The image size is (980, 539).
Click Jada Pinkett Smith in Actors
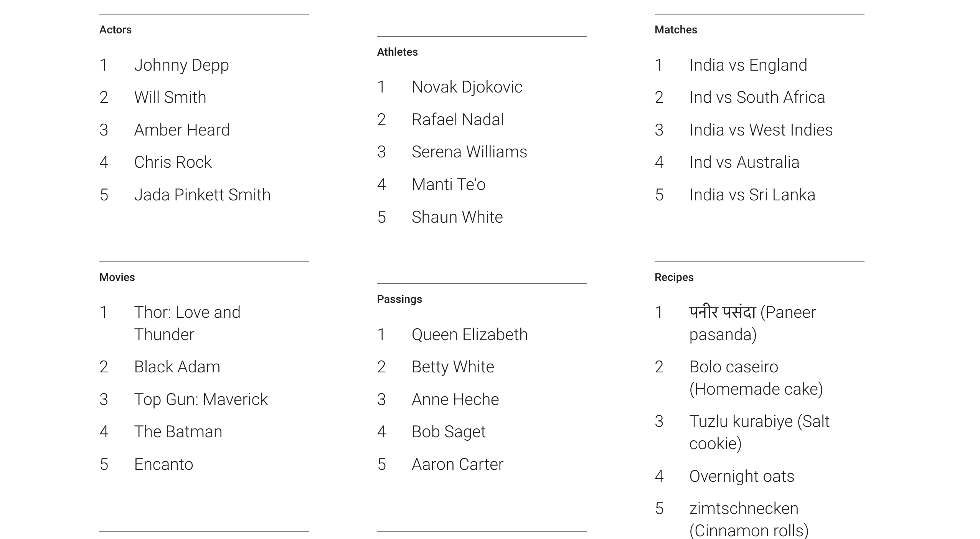[202, 195]
